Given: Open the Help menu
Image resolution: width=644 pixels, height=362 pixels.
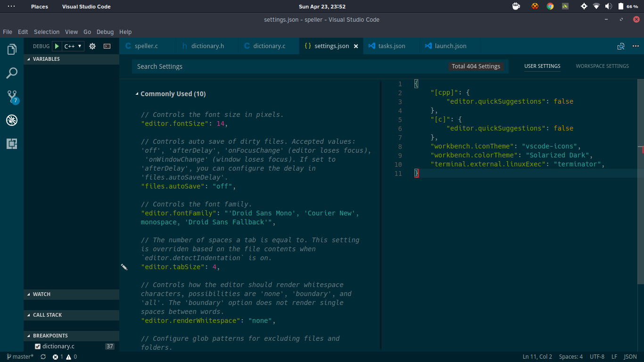Looking at the screenshot, I should [125, 32].
